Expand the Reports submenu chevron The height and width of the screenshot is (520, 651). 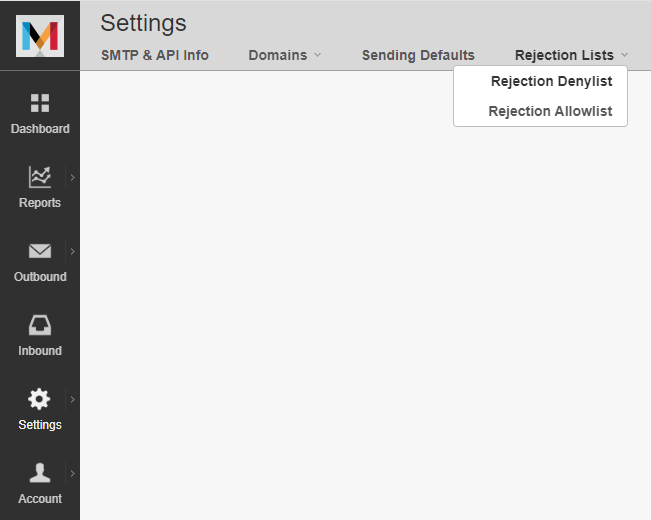(x=73, y=177)
